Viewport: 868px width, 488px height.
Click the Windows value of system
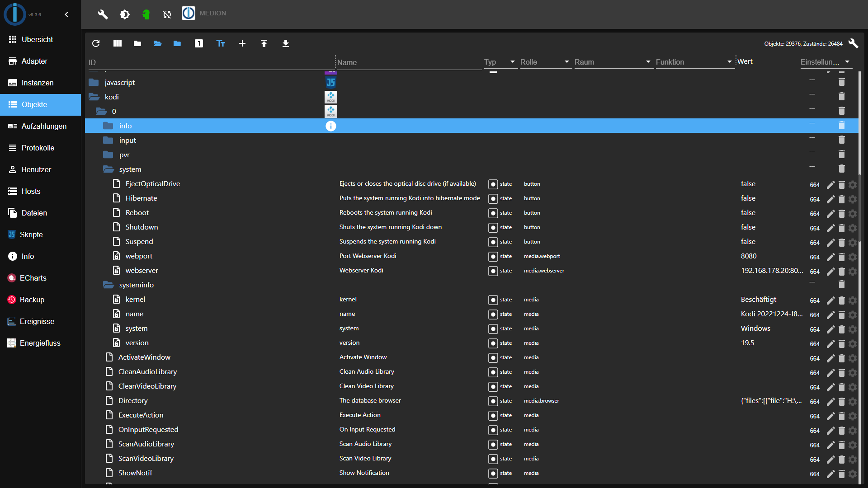(755, 328)
